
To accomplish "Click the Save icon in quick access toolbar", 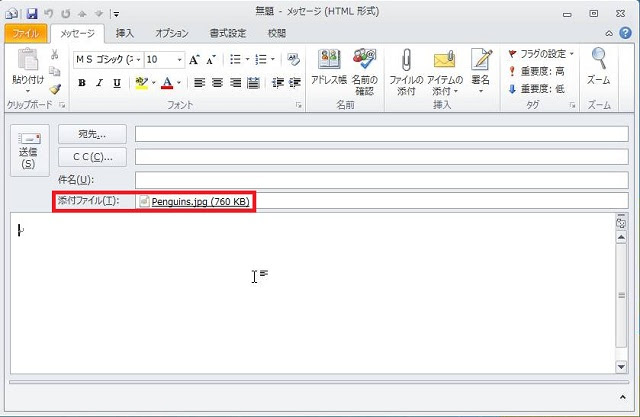I will click(x=32, y=14).
